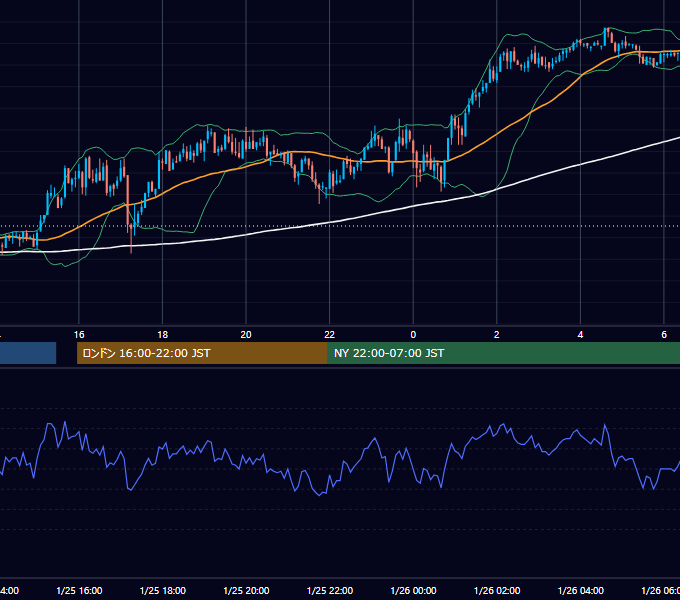Click the '6' hour label on chart axis

pyautogui.click(x=664, y=335)
